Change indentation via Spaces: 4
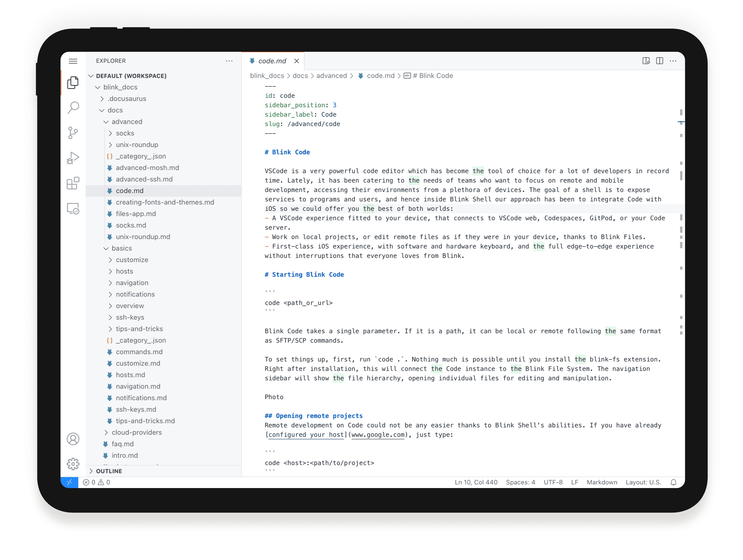This screenshot has width=743, height=560. click(520, 482)
